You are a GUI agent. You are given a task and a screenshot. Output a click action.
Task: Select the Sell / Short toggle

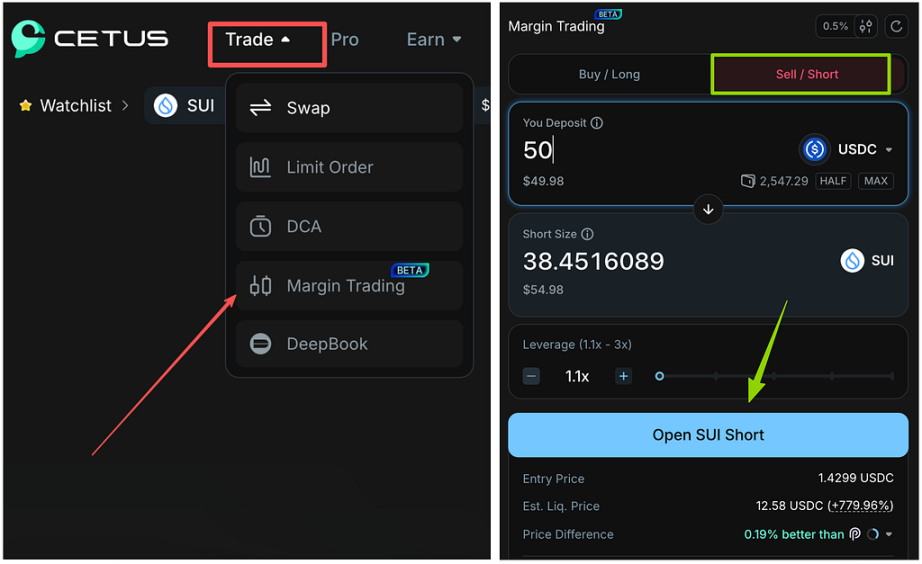click(807, 74)
